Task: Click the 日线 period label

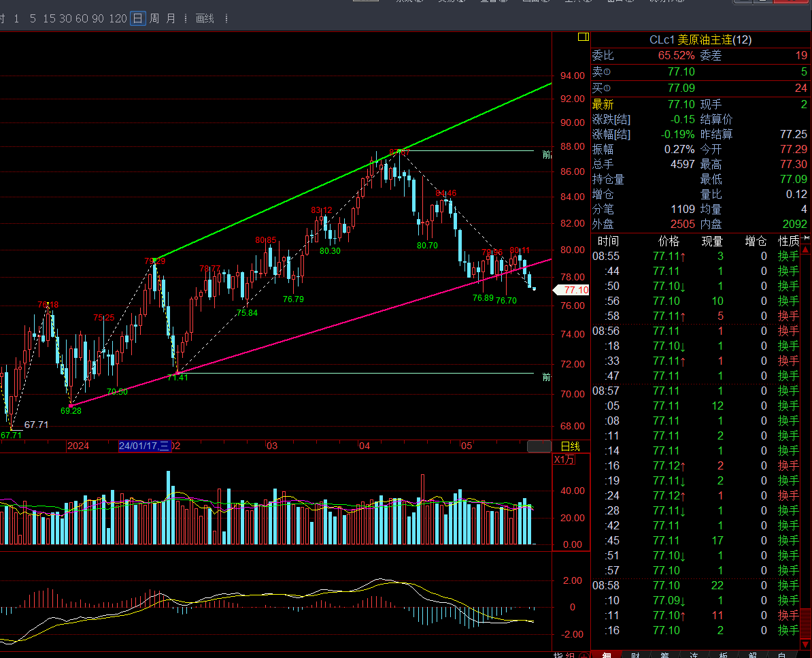Action: coord(570,446)
